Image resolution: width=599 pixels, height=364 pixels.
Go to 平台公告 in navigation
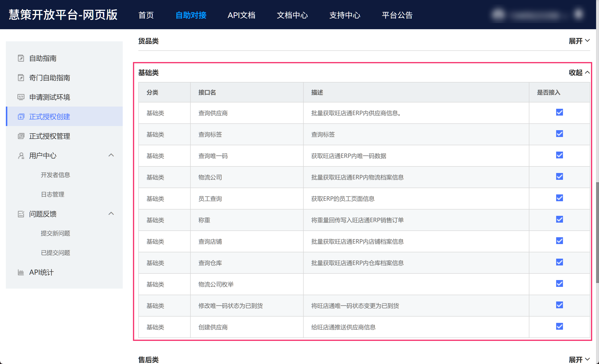click(397, 15)
